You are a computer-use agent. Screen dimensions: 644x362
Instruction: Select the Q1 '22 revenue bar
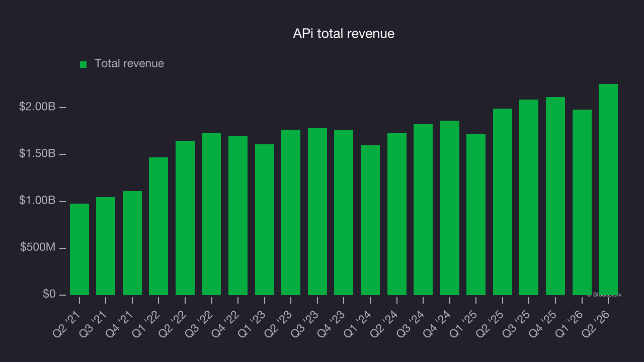pos(158,226)
